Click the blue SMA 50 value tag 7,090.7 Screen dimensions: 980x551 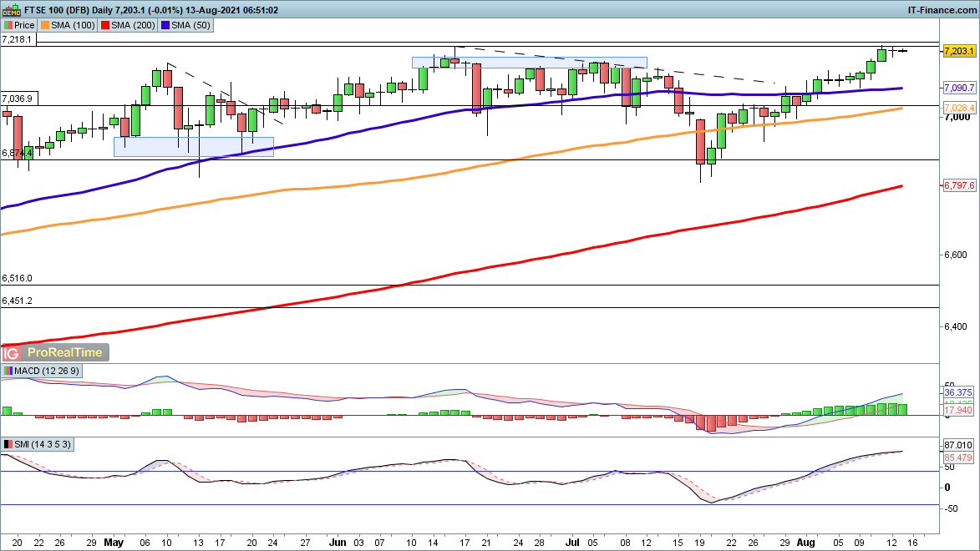[x=959, y=88]
